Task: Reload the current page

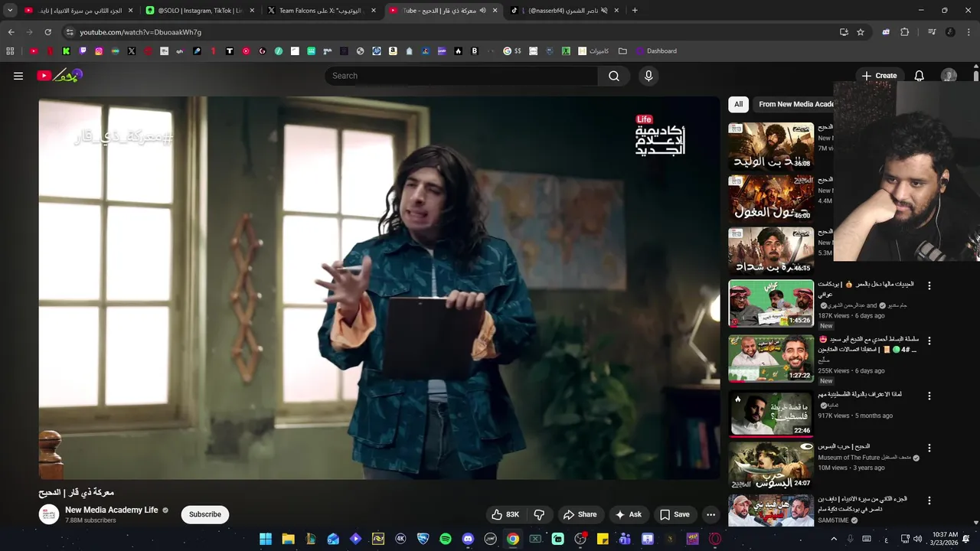Action: [x=47, y=32]
